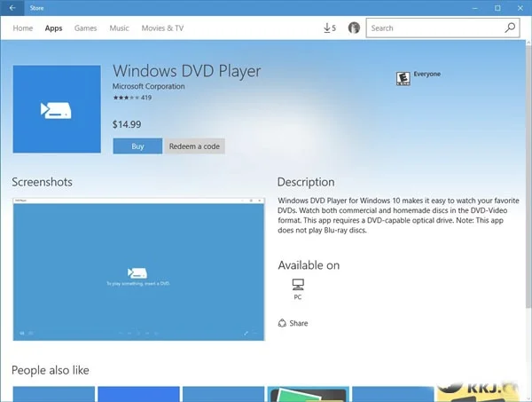Click the magnifier search icon
Viewport: 532px width, 402px height.
tap(510, 28)
